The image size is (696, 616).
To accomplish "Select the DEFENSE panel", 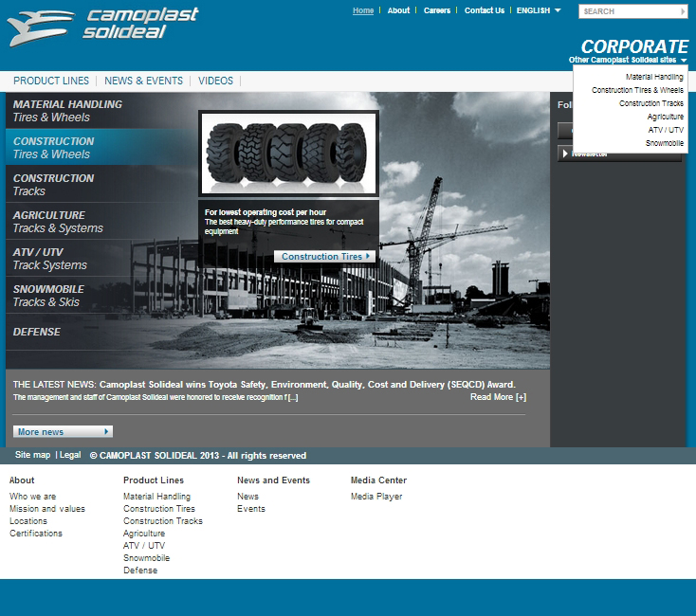I will (x=101, y=332).
